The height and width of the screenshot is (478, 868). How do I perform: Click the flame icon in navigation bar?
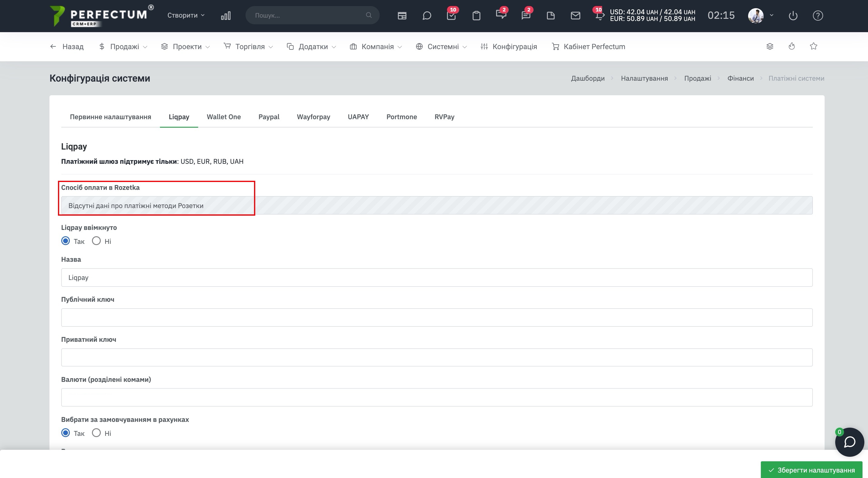792,46
